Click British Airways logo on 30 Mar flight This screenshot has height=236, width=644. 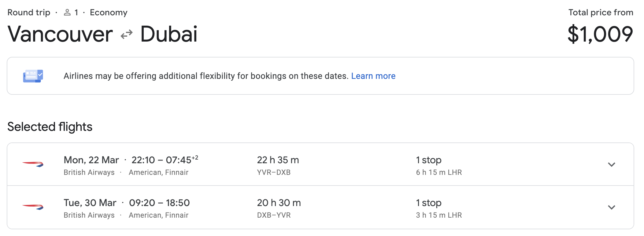[33, 207]
